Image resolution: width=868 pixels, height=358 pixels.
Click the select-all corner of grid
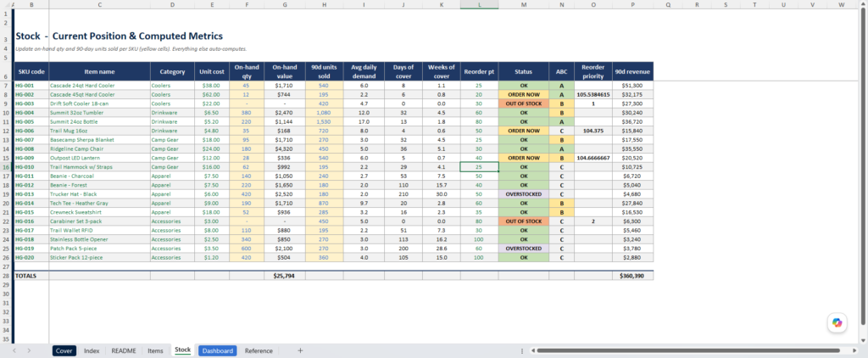click(x=7, y=4)
